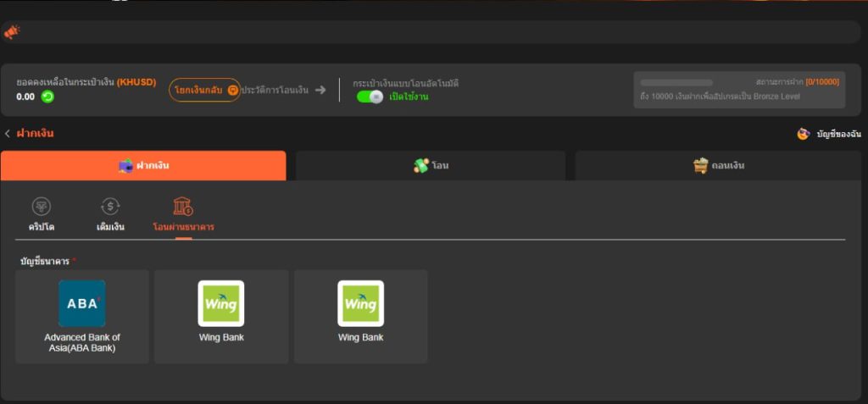
Task: Go back using the chevron beside ฝากเงิน
Action: 8,134
